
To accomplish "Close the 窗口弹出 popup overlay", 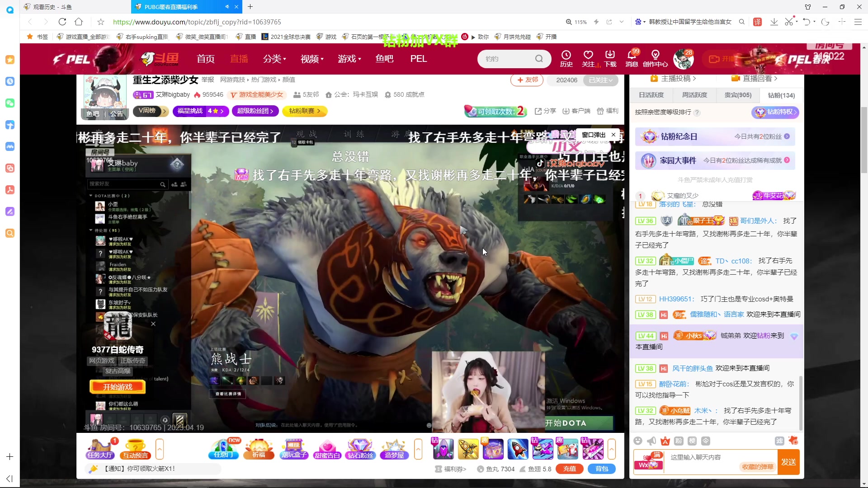I will pyautogui.click(x=613, y=135).
